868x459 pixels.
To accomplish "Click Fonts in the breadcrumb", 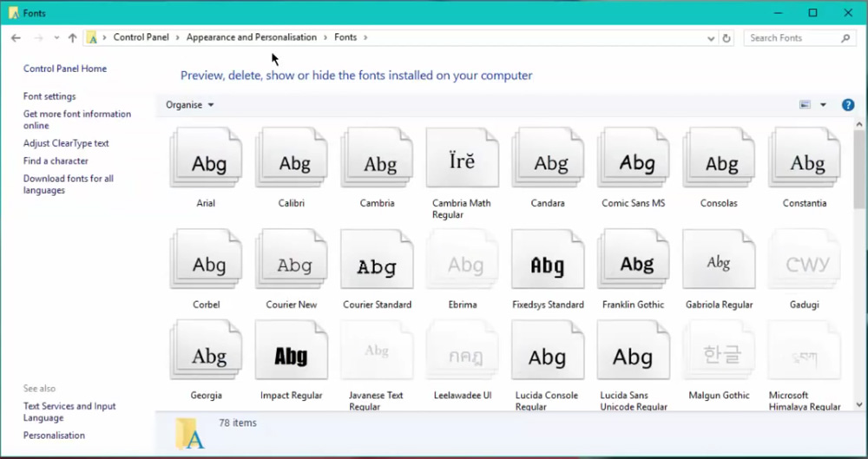I will click(x=345, y=37).
